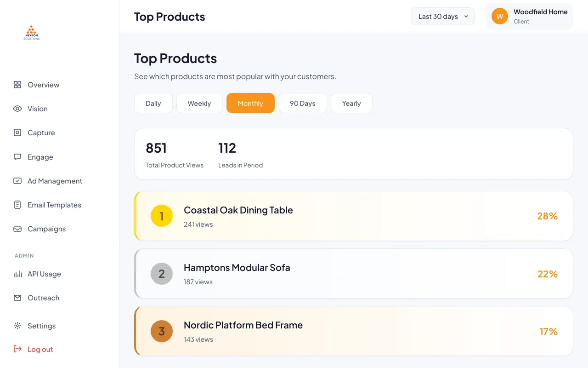Click the gold rank 1 badge
The image size is (588, 368).
[x=162, y=216]
